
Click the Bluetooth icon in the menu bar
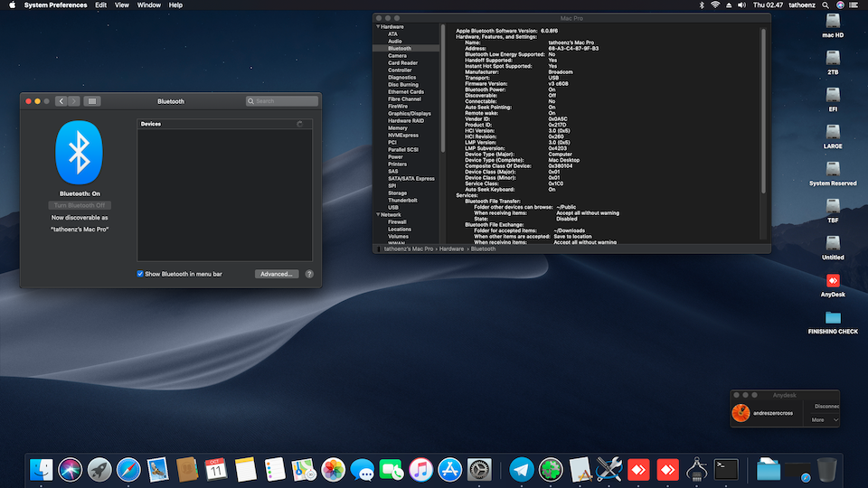pyautogui.click(x=701, y=5)
